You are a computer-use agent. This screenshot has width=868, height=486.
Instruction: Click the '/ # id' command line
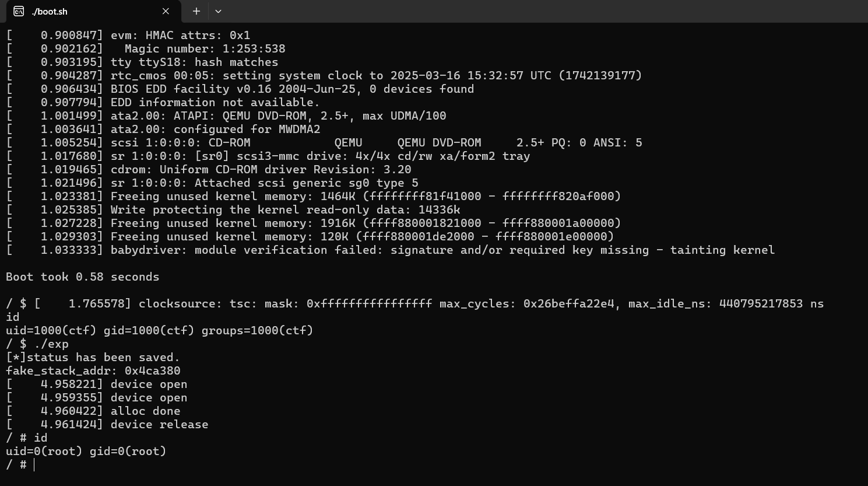[26, 438]
